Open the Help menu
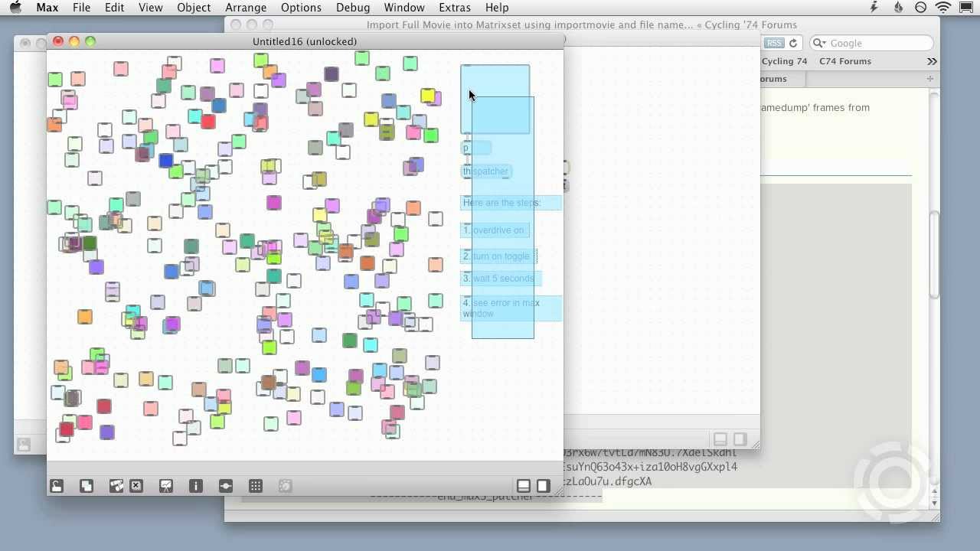This screenshot has height=551, width=980. 497,8
